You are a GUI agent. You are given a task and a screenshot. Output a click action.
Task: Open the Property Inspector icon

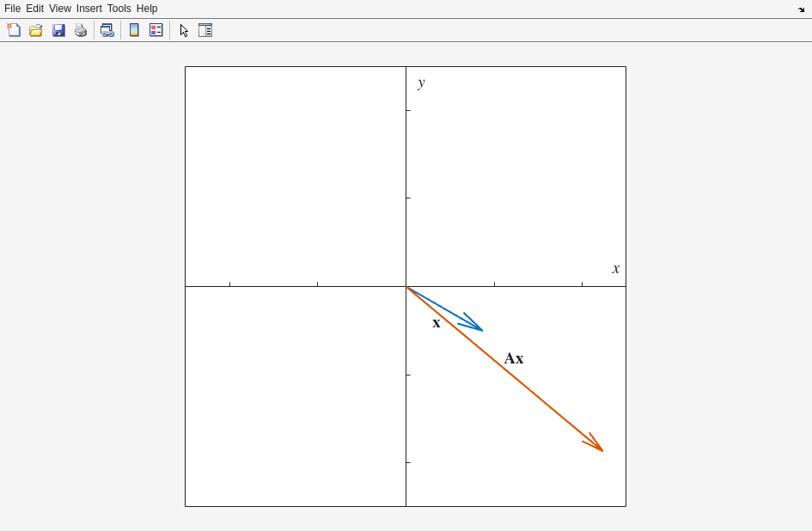point(205,30)
